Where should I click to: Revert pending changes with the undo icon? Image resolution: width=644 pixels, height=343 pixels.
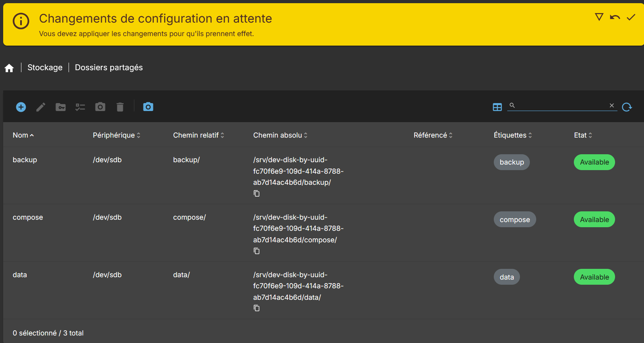click(615, 17)
